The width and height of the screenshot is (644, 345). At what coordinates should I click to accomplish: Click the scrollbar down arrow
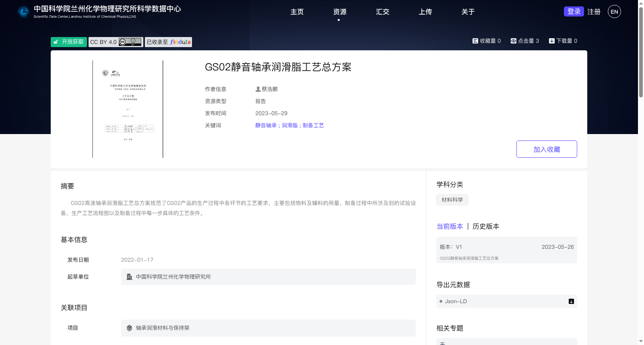click(x=641, y=341)
